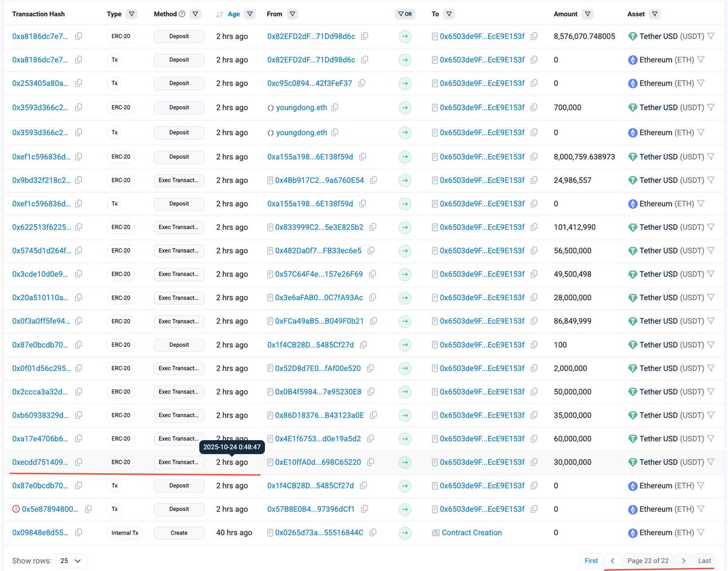Viewport: 728px width, 571px height.
Task: Copy to address in 30,000,000 row
Action: 534,462
